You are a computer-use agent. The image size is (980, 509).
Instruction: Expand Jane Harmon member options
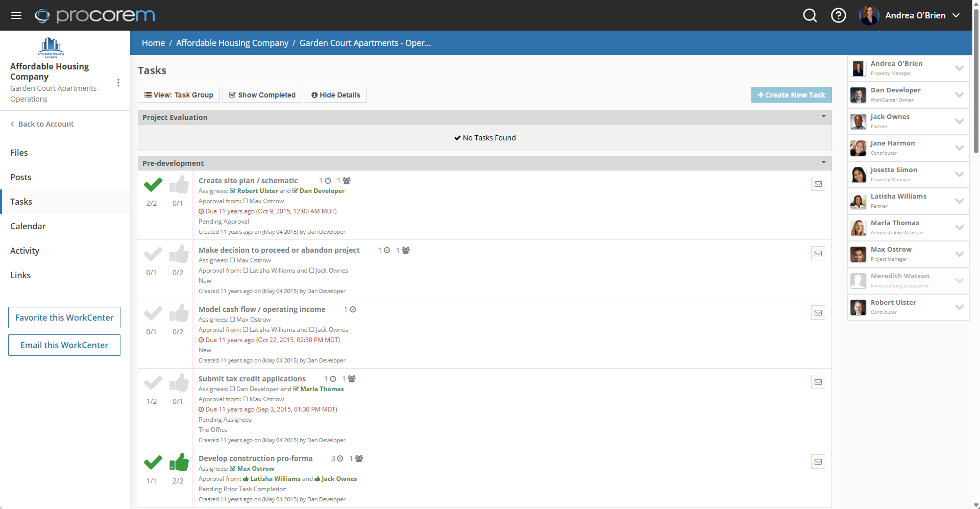pos(959,148)
